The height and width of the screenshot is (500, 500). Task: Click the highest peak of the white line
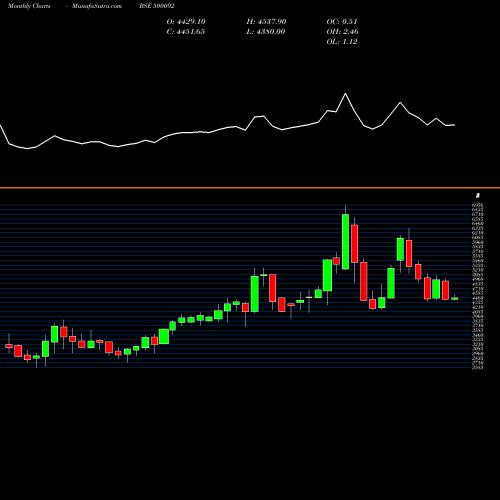coord(345,94)
